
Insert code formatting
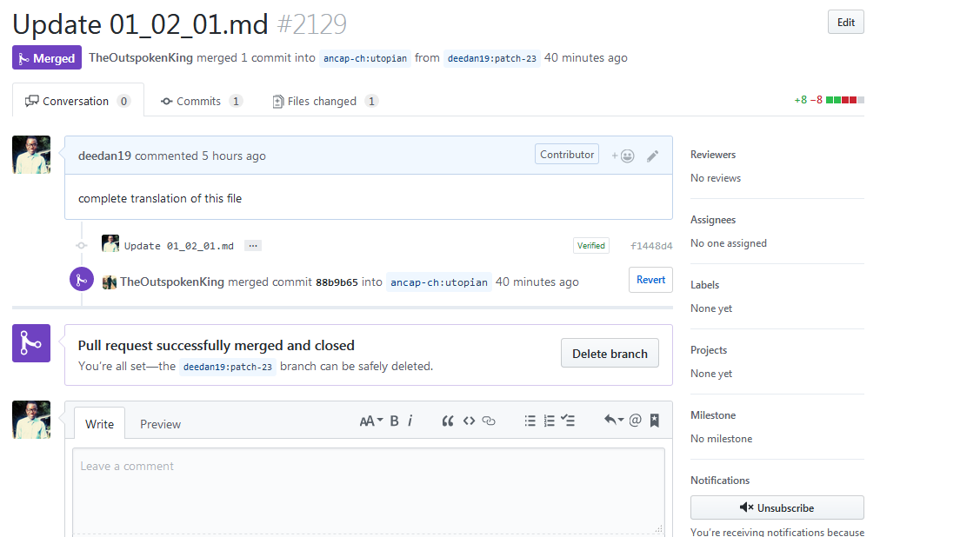pos(469,421)
